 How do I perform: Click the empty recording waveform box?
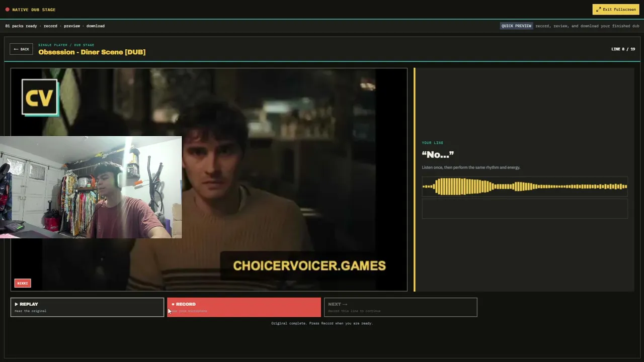click(x=524, y=208)
